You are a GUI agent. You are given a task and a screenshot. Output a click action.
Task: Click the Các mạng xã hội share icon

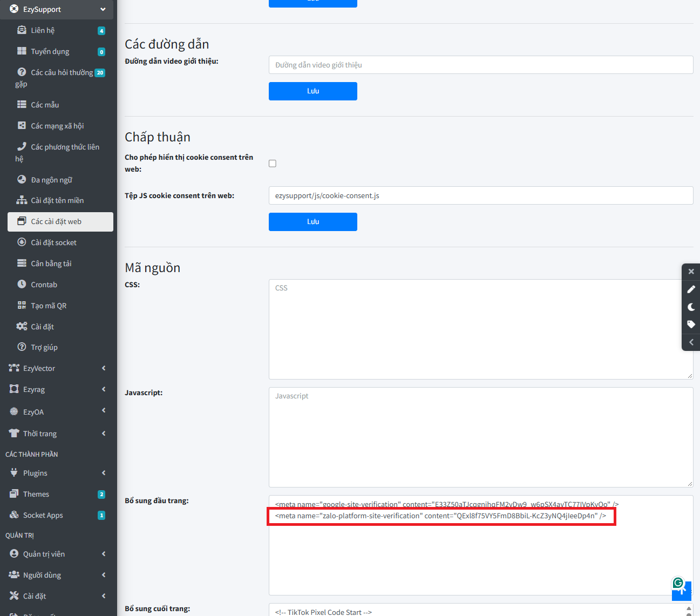tap(22, 125)
